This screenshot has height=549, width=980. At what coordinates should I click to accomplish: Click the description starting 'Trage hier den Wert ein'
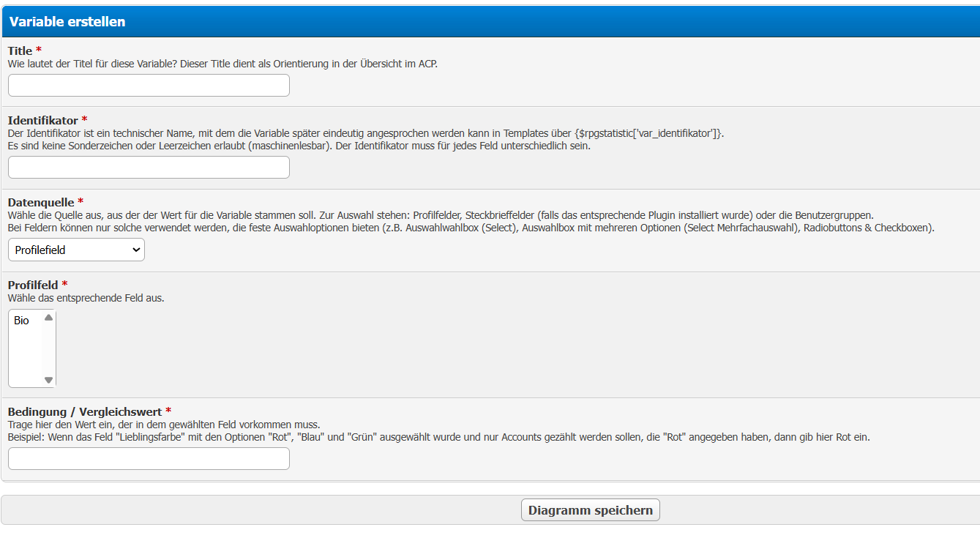pyautogui.click(x=164, y=425)
